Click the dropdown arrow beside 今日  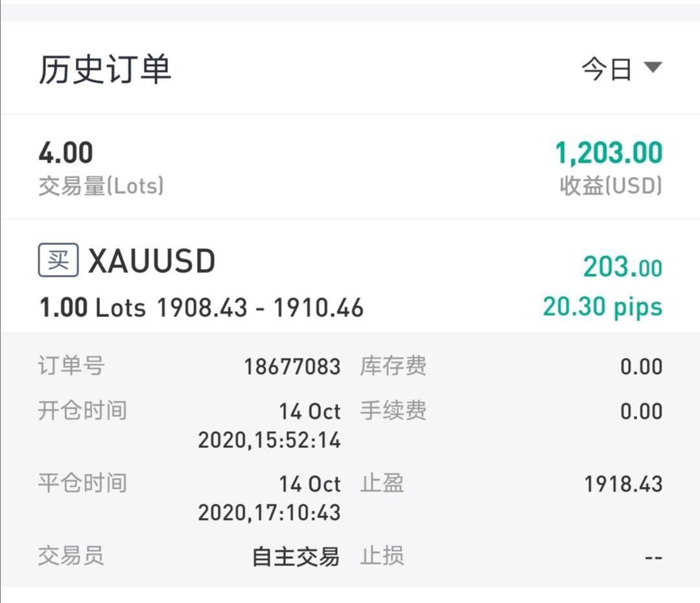pyautogui.click(x=652, y=67)
